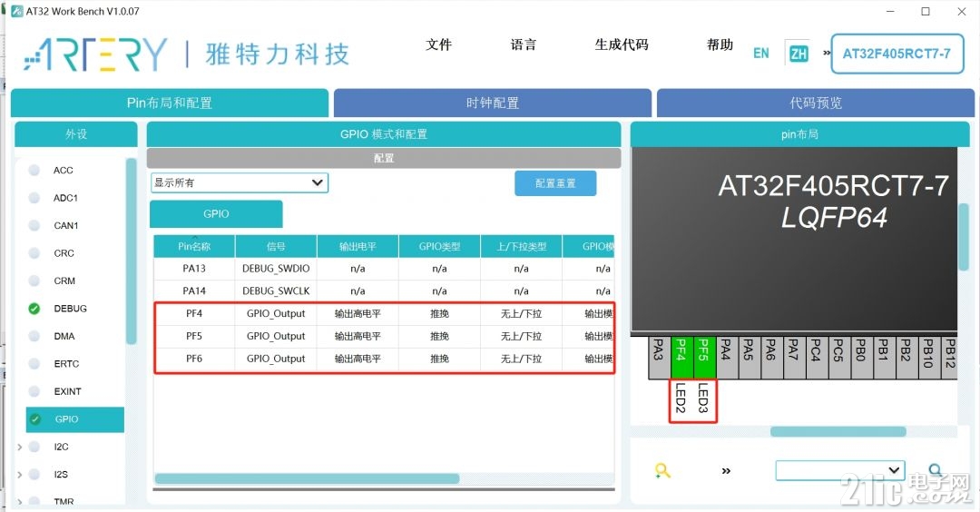Click DEBUG_SWCLK signal cell
This screenshot has height=512, width=980.
pyautogui.click(x=276, y=290)
